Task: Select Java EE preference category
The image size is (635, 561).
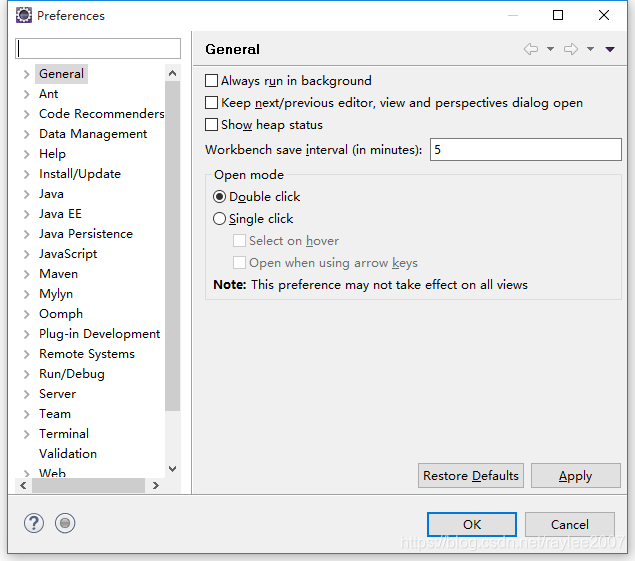Action: [x=60, y=214]
